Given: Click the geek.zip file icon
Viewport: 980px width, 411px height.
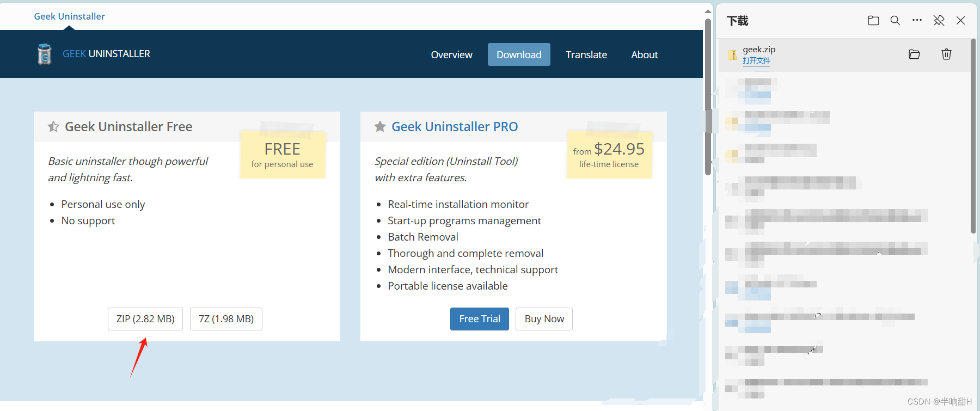Looking at the screenshot, I should pos(733,54).
